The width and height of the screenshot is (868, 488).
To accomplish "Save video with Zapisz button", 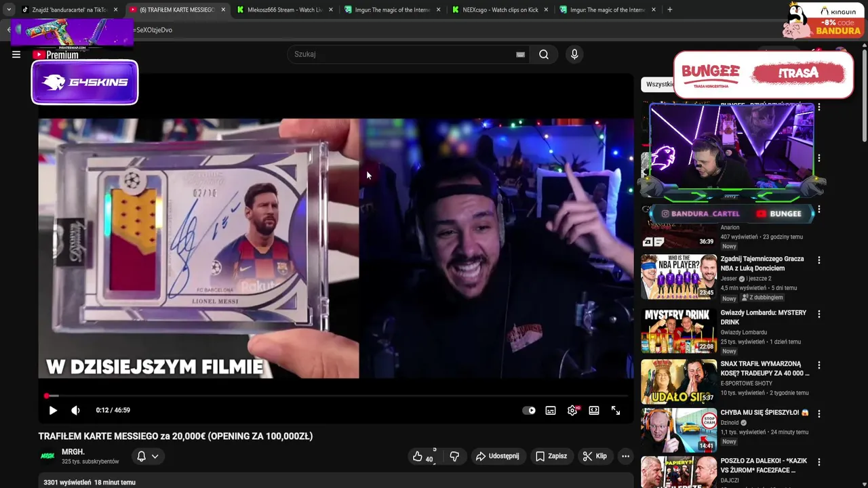I will click(551, 456).
